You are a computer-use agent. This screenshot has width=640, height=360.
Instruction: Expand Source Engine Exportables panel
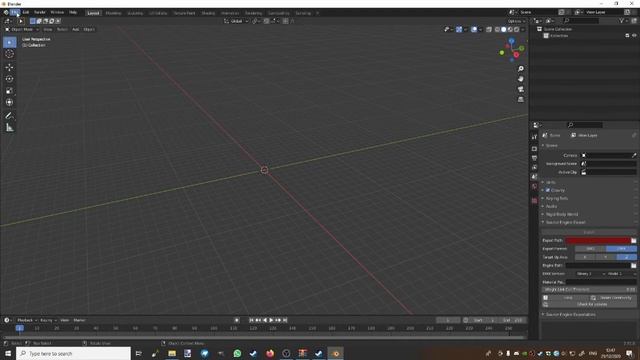[x=570, y=315]
